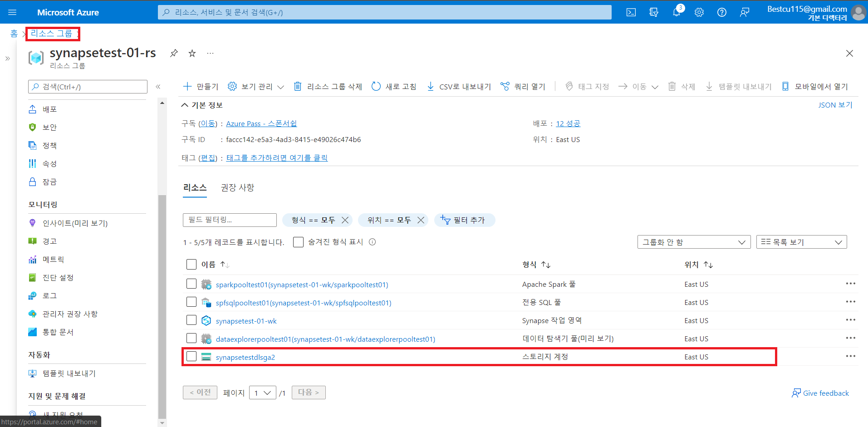Remove the 위치 == 모두 filter
The width and height of the screenshot is (868, 427).
pyautogui.click(x=421, y=220)
